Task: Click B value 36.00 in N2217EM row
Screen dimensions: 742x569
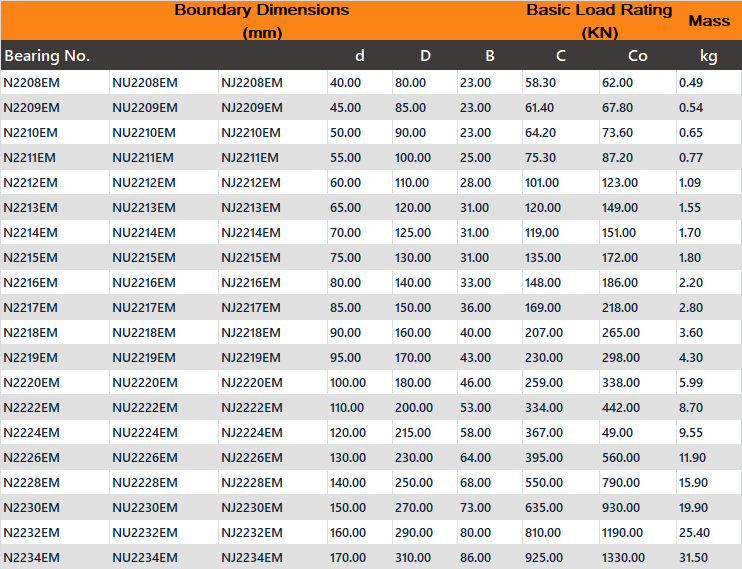Action: 475,308
